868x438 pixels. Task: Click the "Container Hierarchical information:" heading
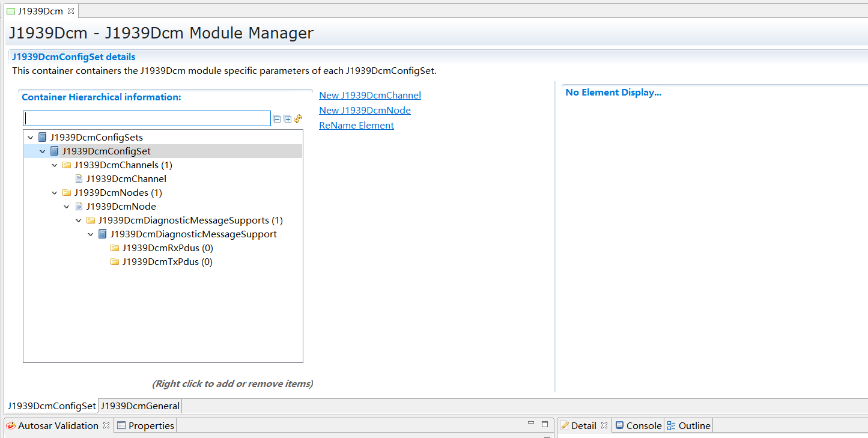click(x=102, y=97)
